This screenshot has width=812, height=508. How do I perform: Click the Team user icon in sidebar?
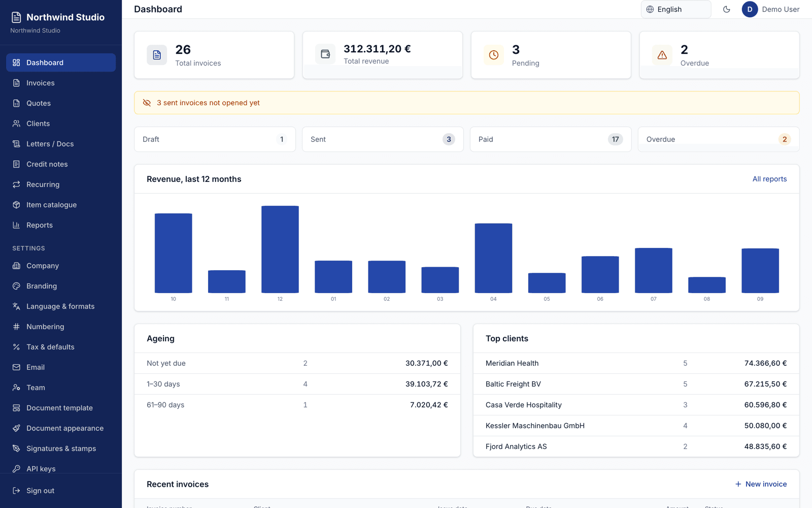coord(16,388)
